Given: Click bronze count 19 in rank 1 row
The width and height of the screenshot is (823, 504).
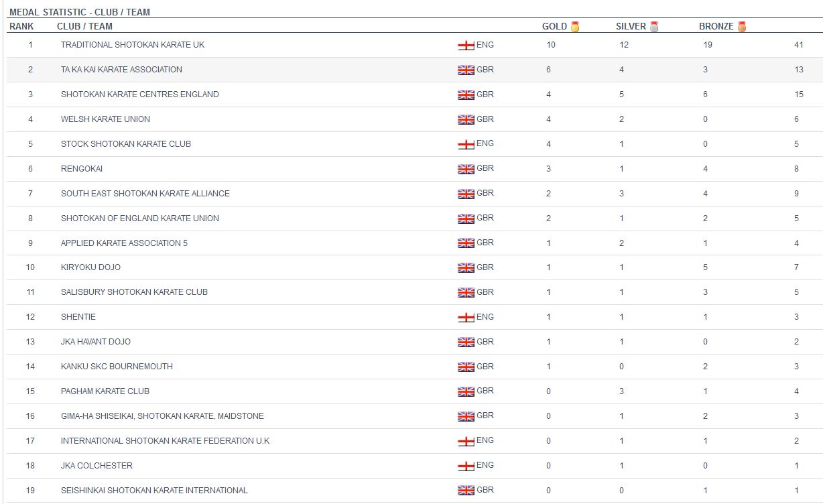Looking at the screenshot, I should click(x=708, y=45).
